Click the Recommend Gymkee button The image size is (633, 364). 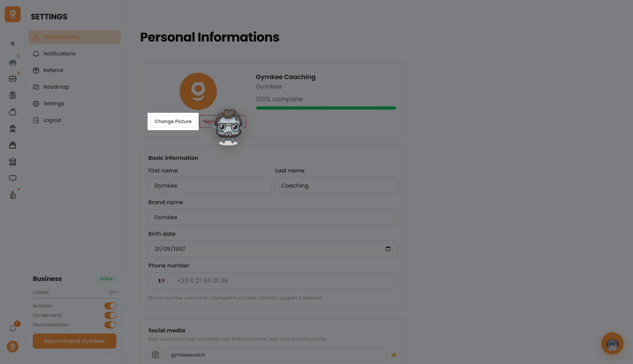coord(74,341)
